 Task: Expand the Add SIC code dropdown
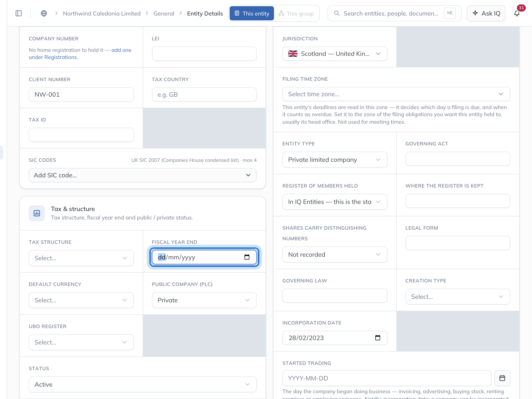143,175
